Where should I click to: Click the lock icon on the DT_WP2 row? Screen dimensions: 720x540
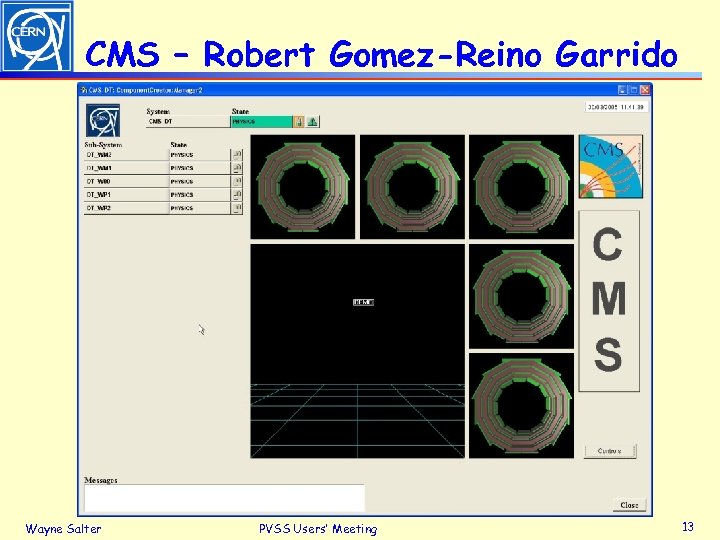pos(237,208)
